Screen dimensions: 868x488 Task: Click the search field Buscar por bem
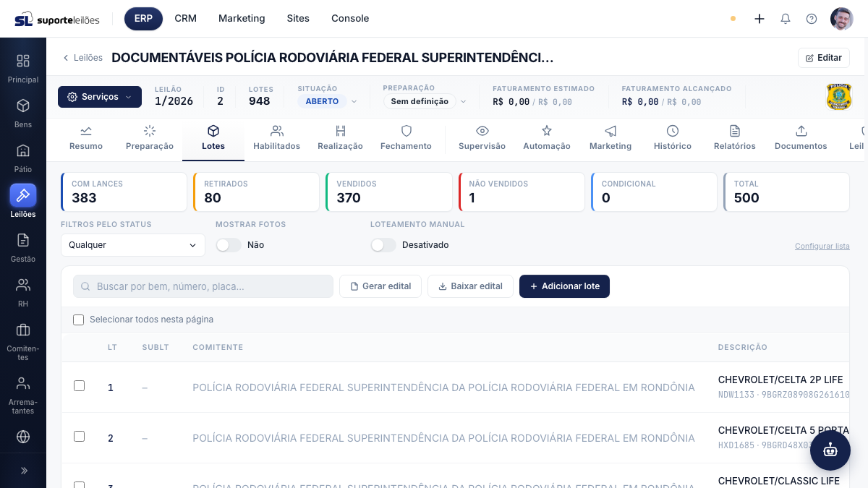pos(203,286)
